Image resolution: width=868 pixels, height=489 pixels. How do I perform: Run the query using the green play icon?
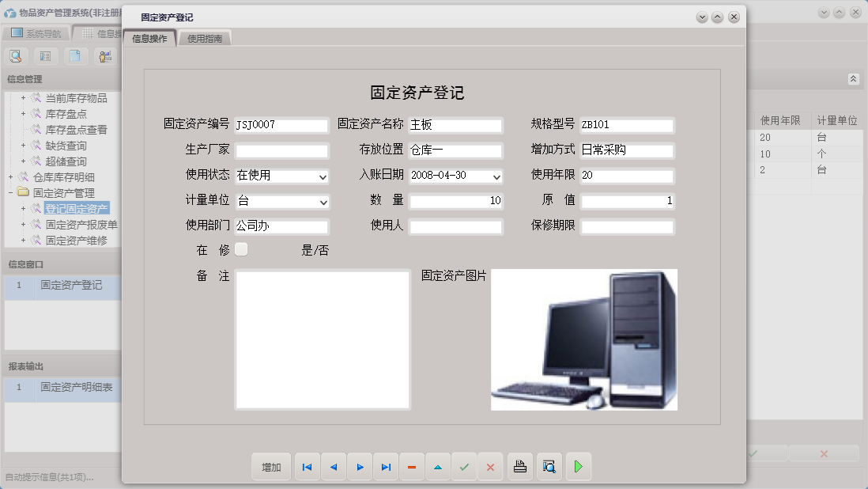pos(578,467)
